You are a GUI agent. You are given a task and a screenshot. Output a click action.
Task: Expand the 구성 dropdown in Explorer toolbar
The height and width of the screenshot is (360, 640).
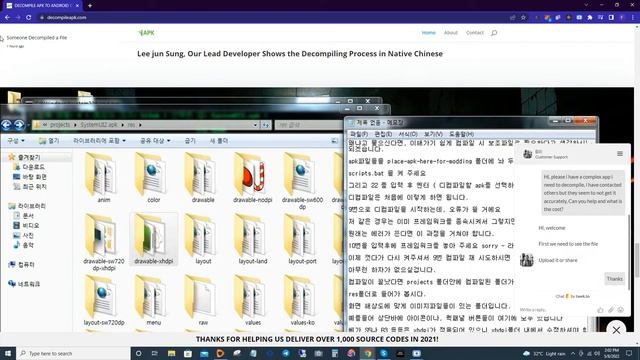coord(16,140)
